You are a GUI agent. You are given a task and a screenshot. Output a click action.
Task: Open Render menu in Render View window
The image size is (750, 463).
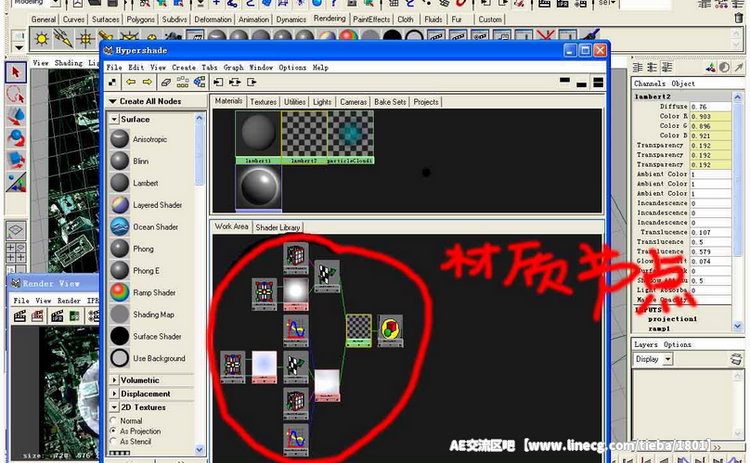[x=69, y=300]
